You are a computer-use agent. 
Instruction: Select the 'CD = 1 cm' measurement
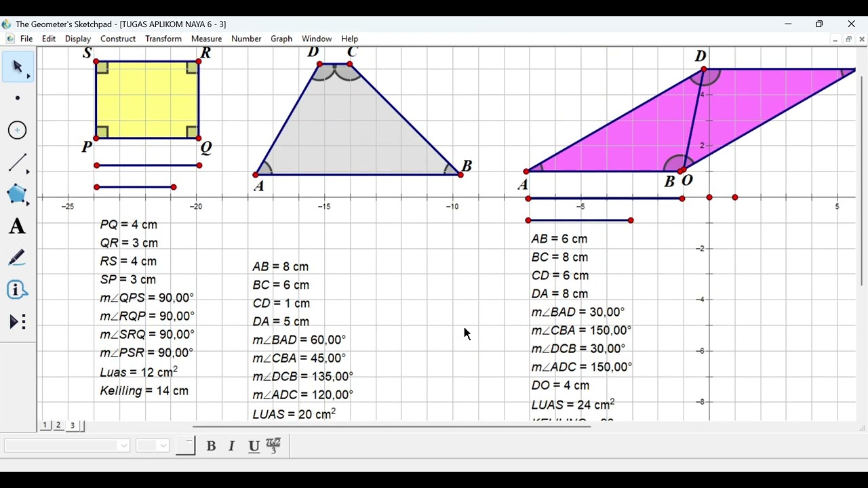pyautogui.click(x=281, y=303)
